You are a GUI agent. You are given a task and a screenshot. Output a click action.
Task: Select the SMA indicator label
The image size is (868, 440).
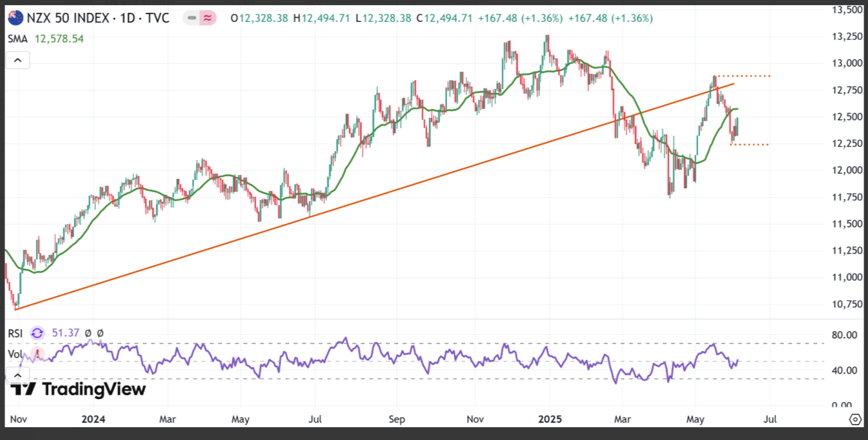coord(18,39)
